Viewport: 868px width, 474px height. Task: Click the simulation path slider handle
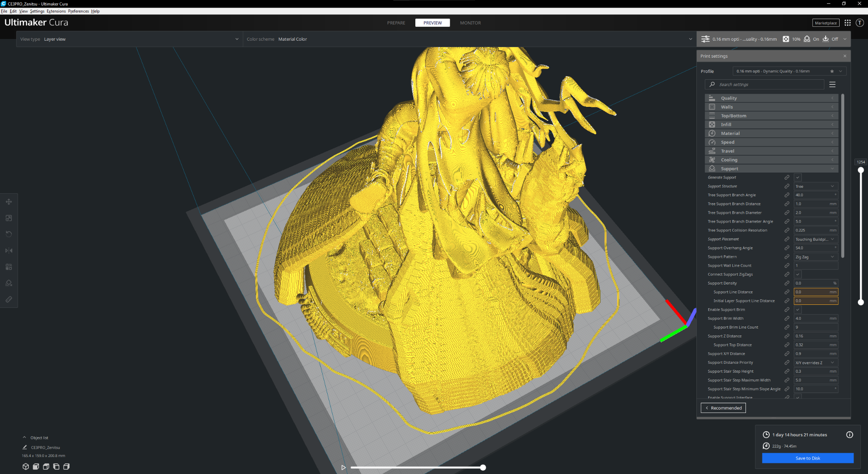tap(483, 467)
